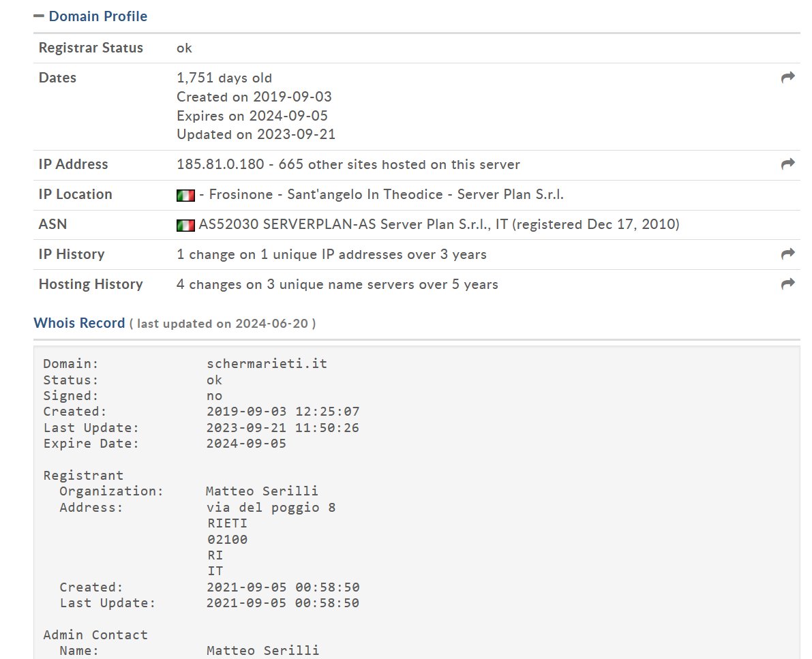Click the Registrar Status label
The width and height of the screenshot is (812, 659).
(91, 48)
